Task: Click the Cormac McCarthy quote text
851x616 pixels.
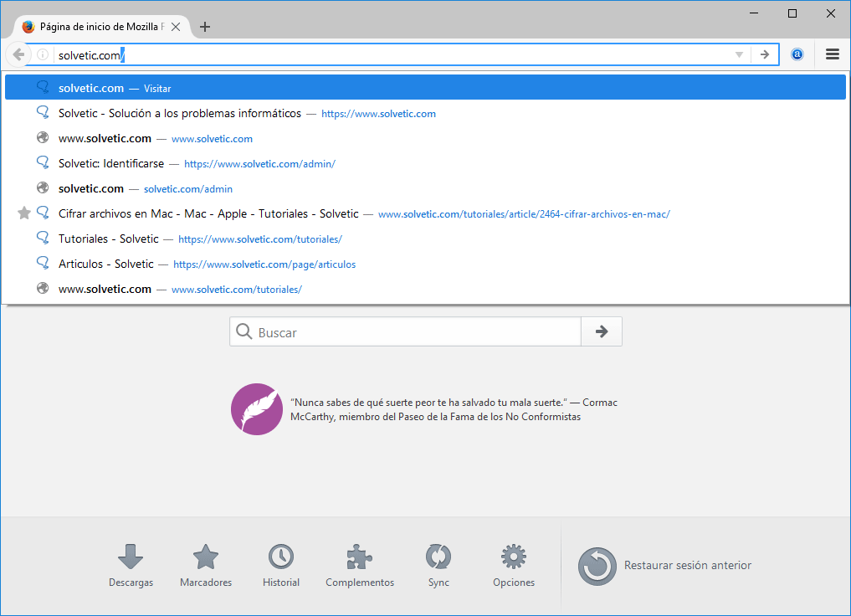Action: click(454, 410)
